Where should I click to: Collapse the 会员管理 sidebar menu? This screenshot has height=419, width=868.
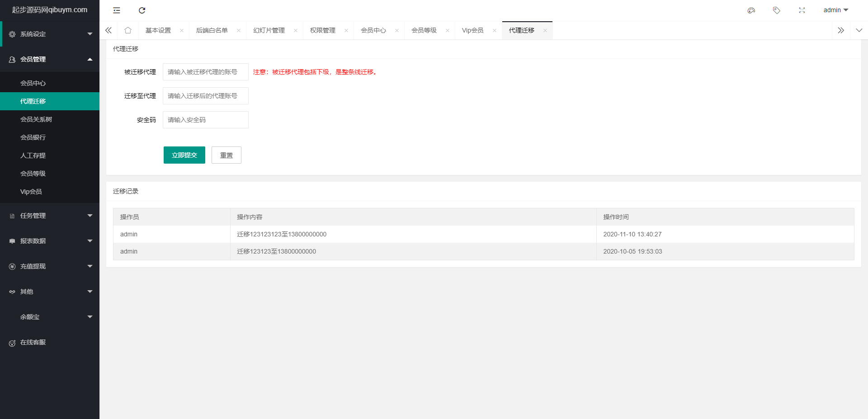click(x=50, y=59)
